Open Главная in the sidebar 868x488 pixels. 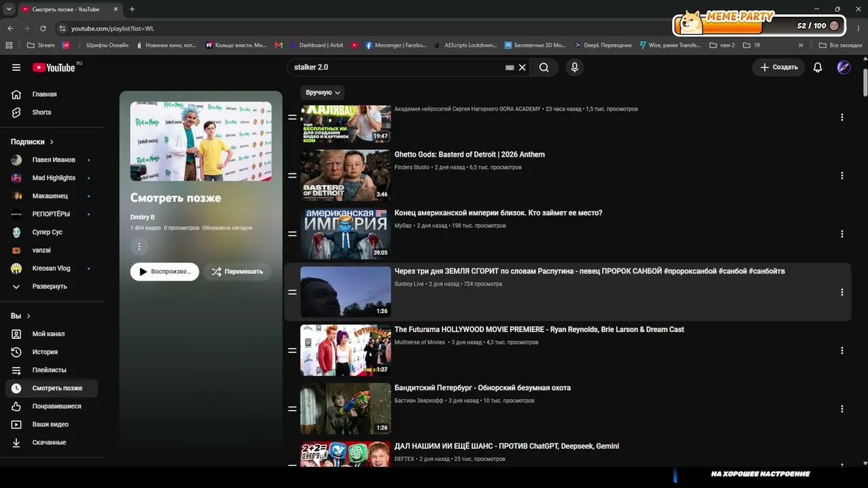point(52,94)
